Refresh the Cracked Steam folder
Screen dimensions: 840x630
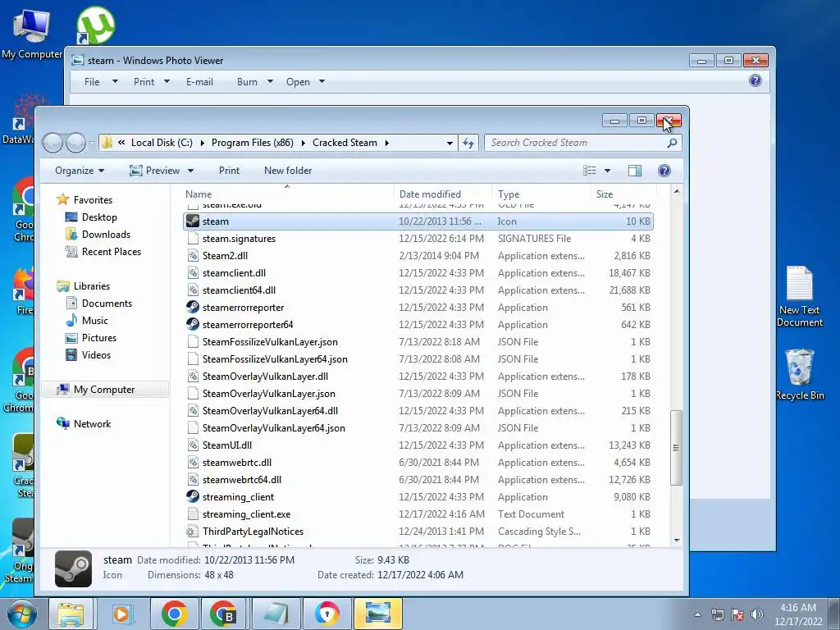pyautogui.click(x=468, y=143)
